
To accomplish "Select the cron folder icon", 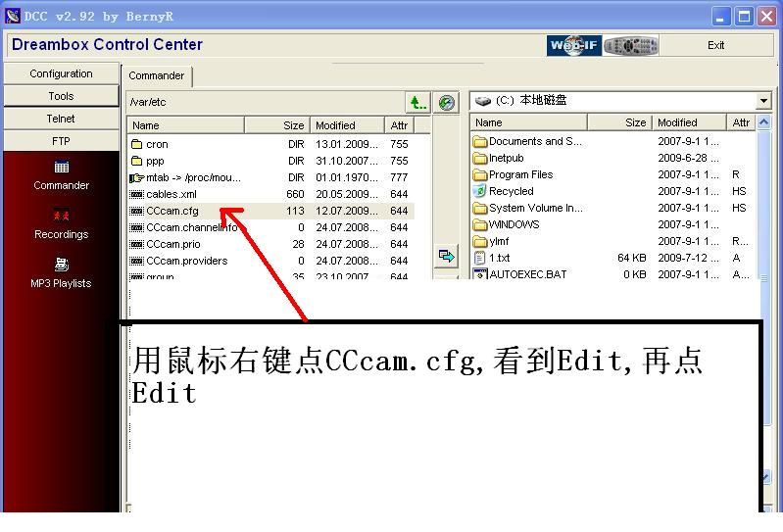I will click(136, 144).
